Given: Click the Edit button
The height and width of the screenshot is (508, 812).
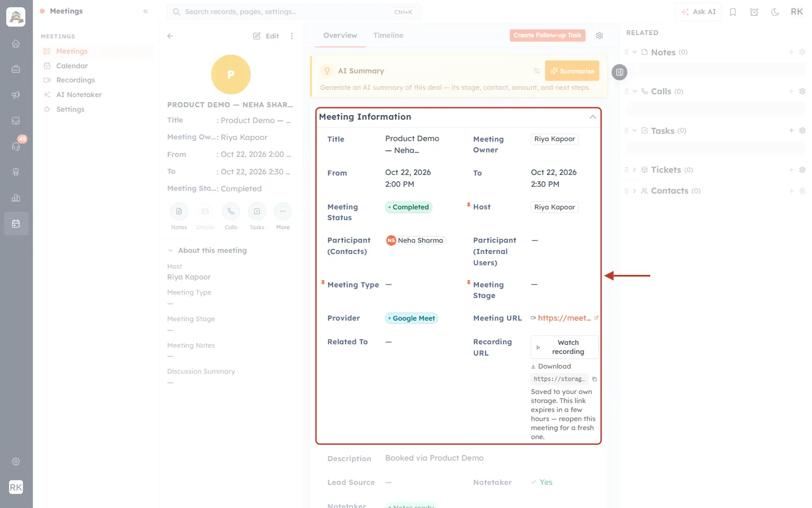Looking at the screenshot, I should pyautogui.click(x=266, y=36).
